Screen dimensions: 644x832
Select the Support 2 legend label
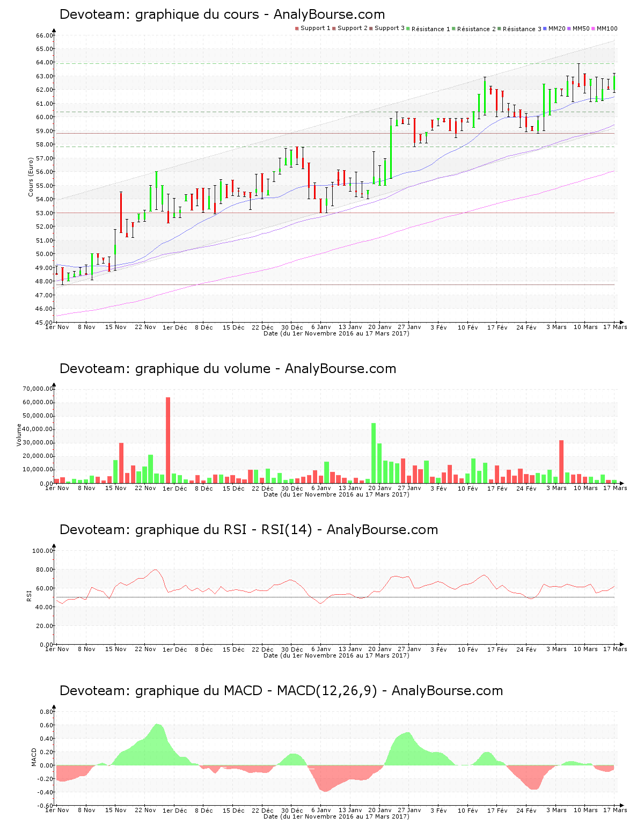(x=353, y=28)
